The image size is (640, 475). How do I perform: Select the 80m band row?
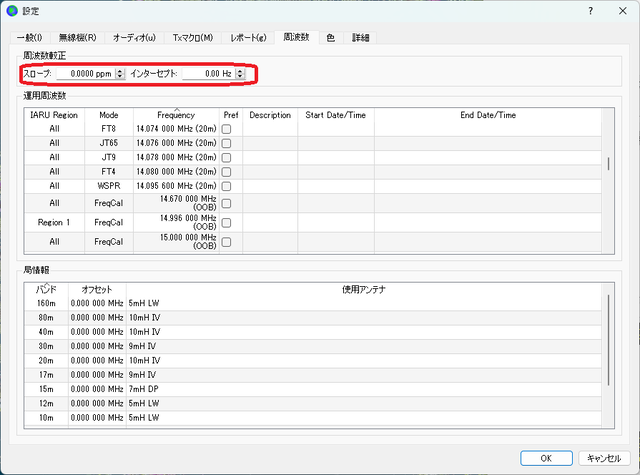[x=313, y=317]
